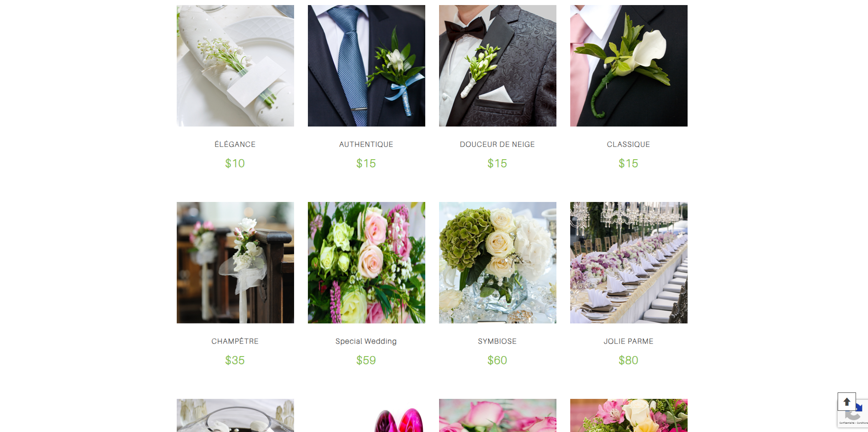The image size is (868, 432).
Task: Click the Special Wedding product name
Action: [x=366, y=341]
